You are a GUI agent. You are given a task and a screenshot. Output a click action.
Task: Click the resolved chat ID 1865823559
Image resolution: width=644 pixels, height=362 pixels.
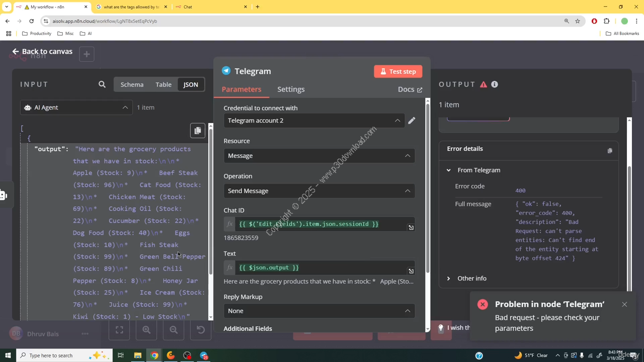tap(241, 238)
